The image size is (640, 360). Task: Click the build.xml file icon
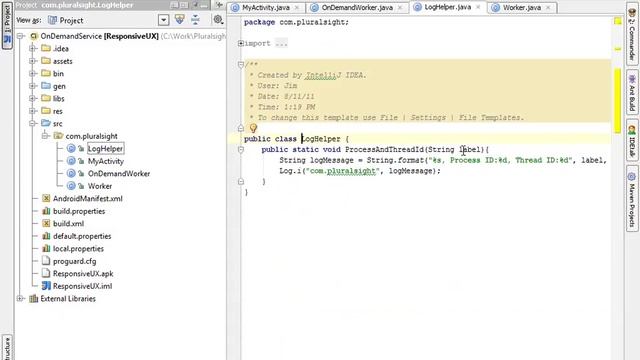(x=46, y=223)
